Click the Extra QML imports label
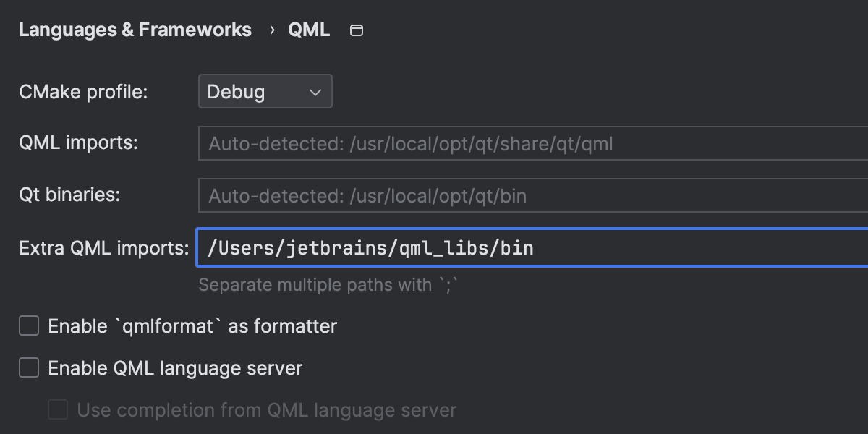Viewport: 868px width, 434px height. [104, 248]
